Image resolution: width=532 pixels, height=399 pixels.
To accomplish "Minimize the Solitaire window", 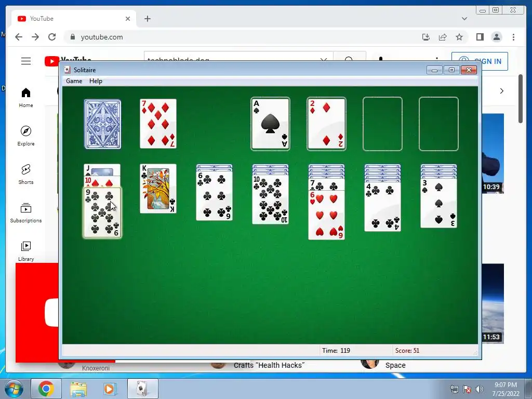I will point(434,70).
